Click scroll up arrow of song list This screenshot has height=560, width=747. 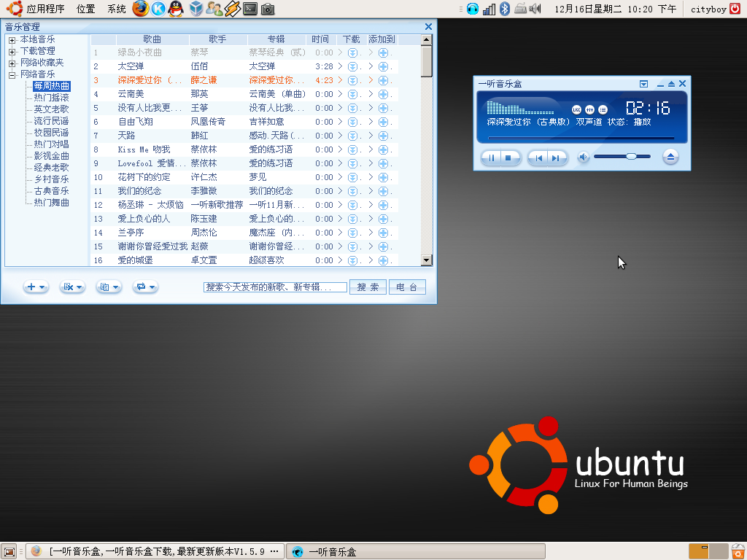426,39
